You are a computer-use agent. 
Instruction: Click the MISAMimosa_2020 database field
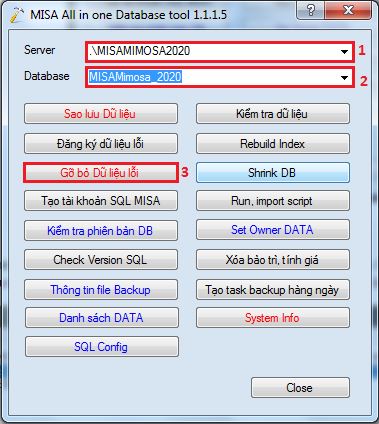pos(219,78)
